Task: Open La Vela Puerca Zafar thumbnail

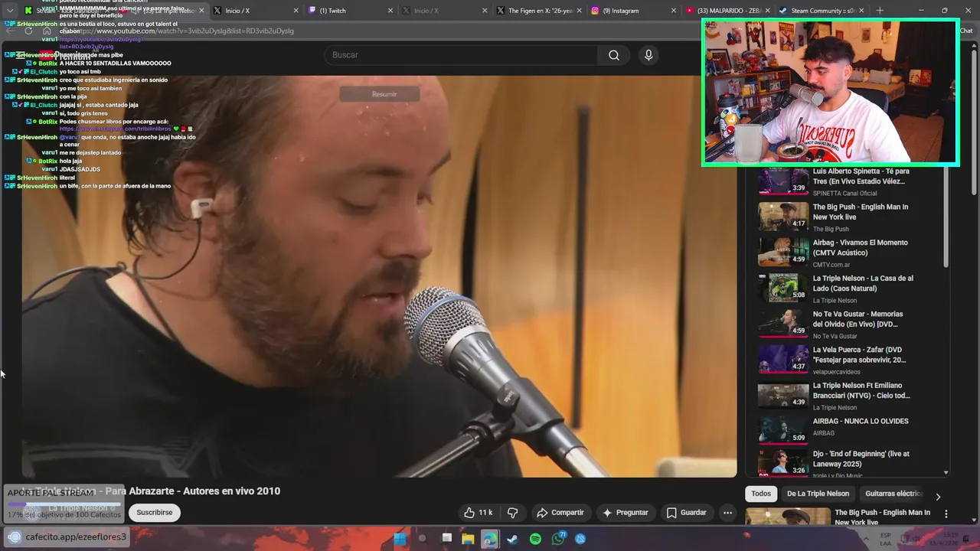Action: coord(783,359)
